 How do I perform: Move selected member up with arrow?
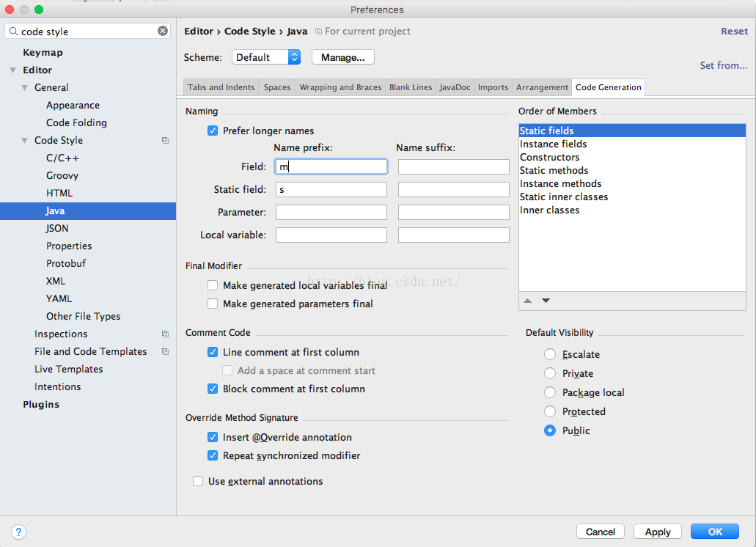[528, 301]
